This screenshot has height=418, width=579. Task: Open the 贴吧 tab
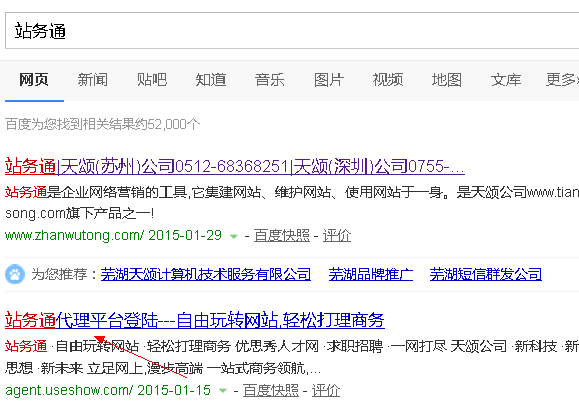(152, 80)
